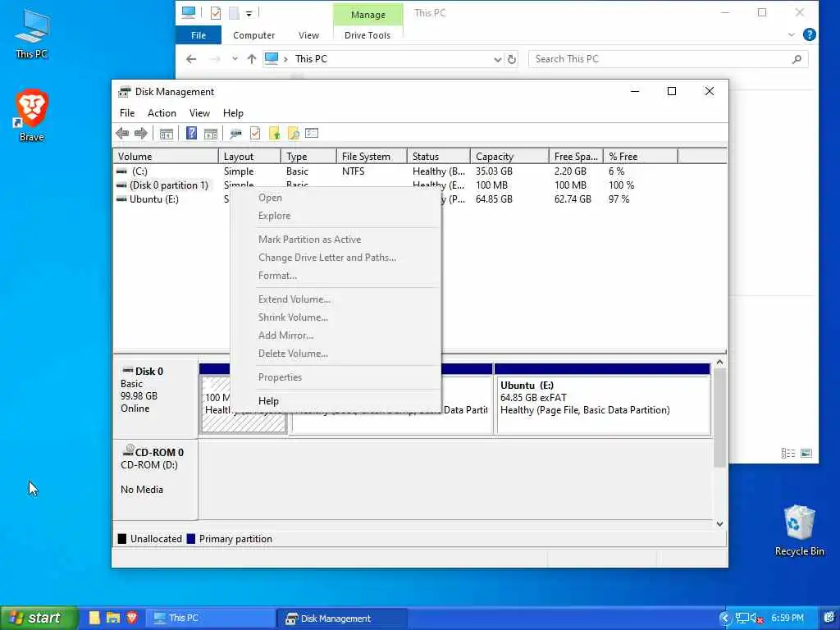Open the View menu in Disk Management
Viewport: 840px width, 630px height.
click(x=199, y=113)
